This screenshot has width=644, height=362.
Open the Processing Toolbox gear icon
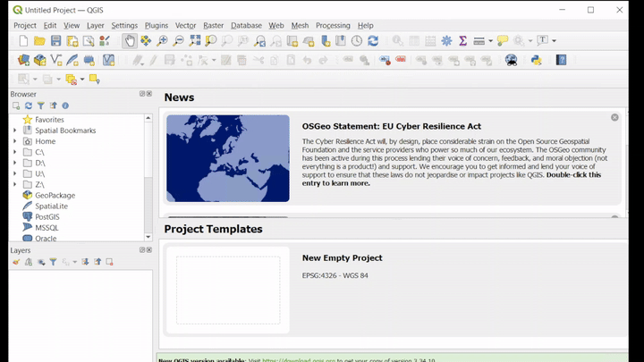446,40
